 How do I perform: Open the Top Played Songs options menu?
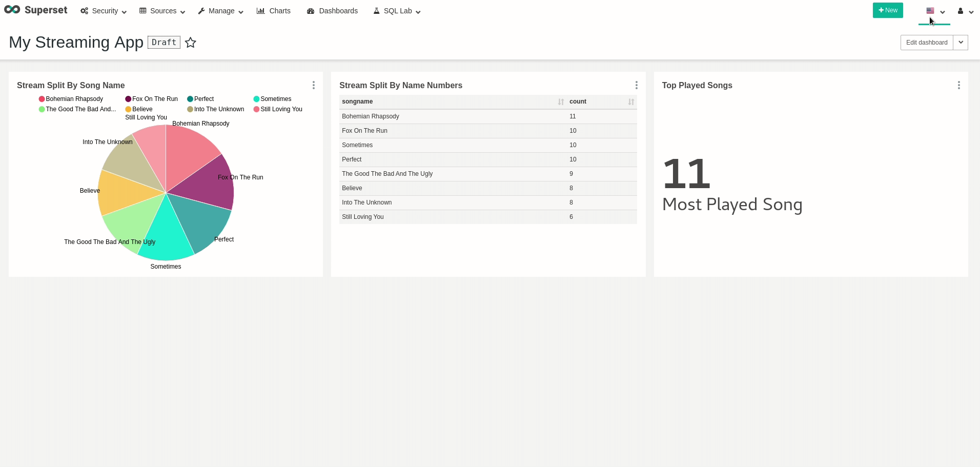[958, 85]
